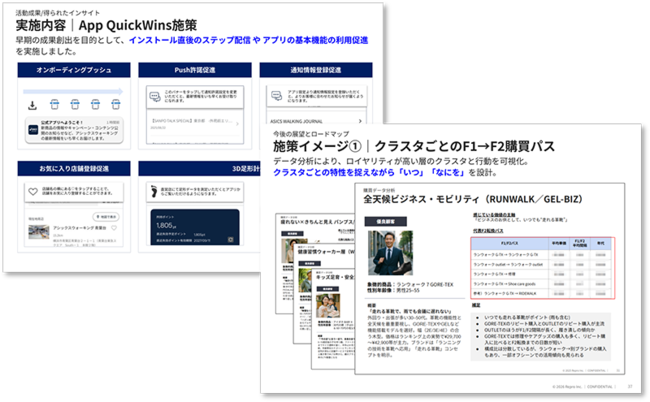650x402 pixels.
Task: Click the title 施策イメージ①｜クラスタごとのF1→F2購買パス
Action: pos(414,146)
